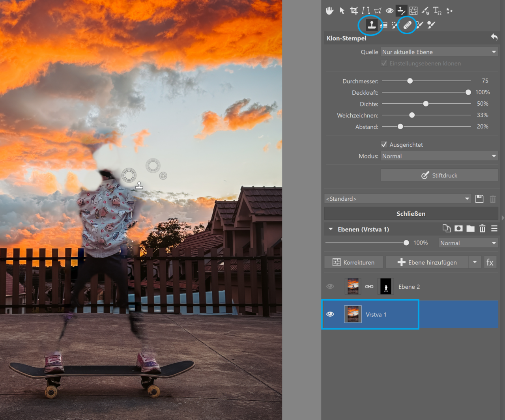Viewport: 505px width, 420px height.
Task: Show the hidden Ebene 2 layer
Action: point(330,286)
